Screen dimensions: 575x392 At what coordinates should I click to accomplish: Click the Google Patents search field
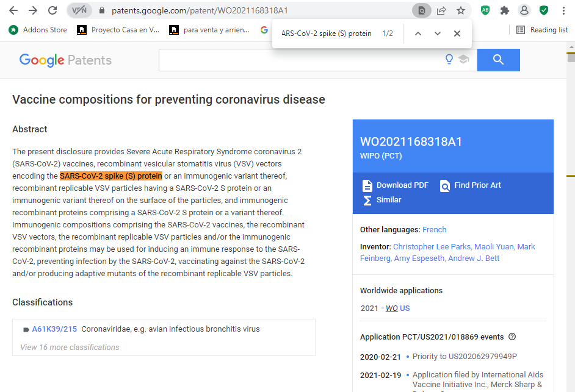point(299,60)
